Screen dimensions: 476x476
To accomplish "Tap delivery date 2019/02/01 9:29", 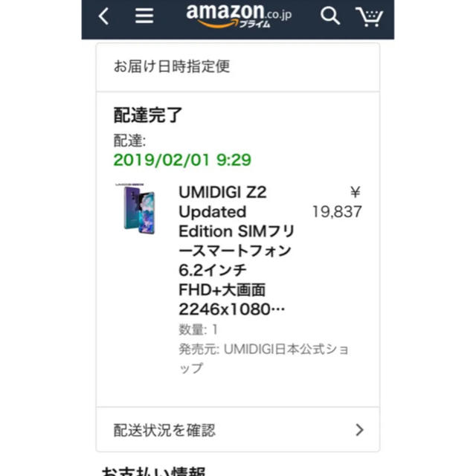I will click(182, 160).
